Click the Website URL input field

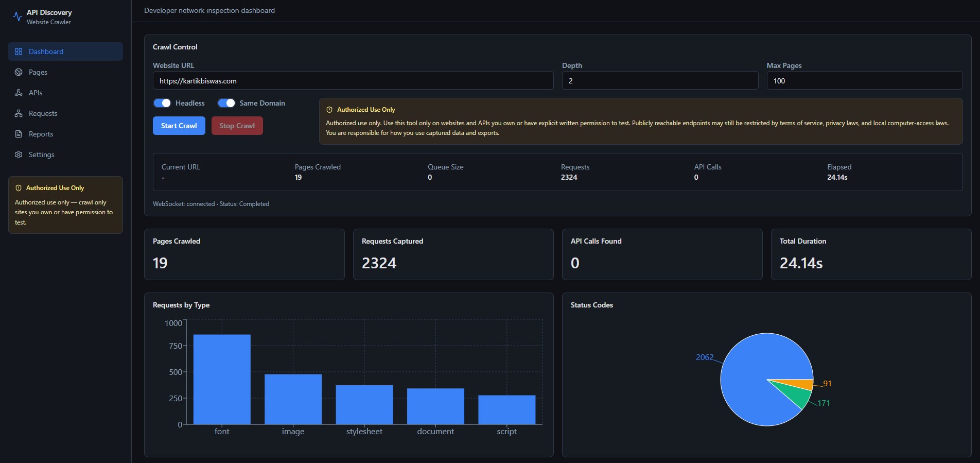pyautogui.click(x=353, y=81)
